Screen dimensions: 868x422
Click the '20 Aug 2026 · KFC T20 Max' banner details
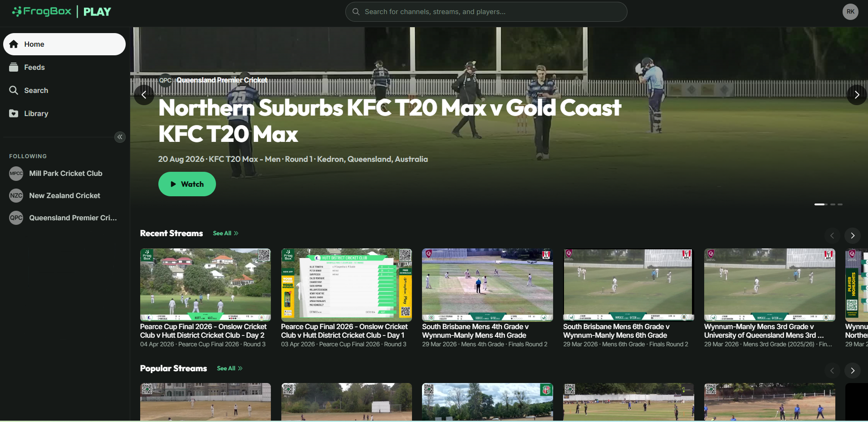pyautogui.click(x=293, y=159)
